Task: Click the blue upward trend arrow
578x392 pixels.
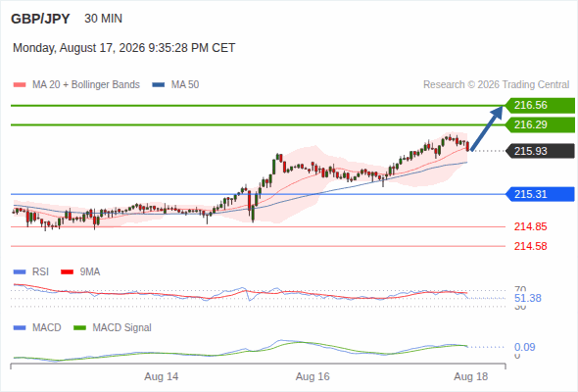Action: coord(487,128)
